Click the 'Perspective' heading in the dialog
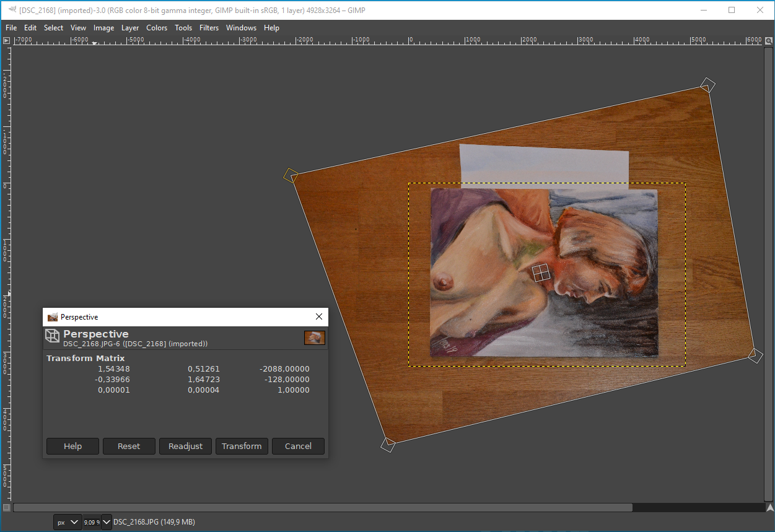 pos(96,334)
